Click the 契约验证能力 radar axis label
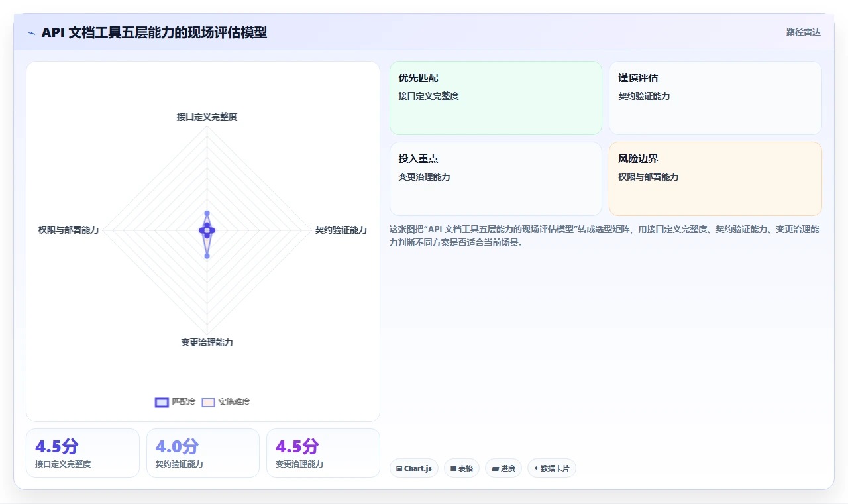848x504 pixels. click(x=341, y=230)
